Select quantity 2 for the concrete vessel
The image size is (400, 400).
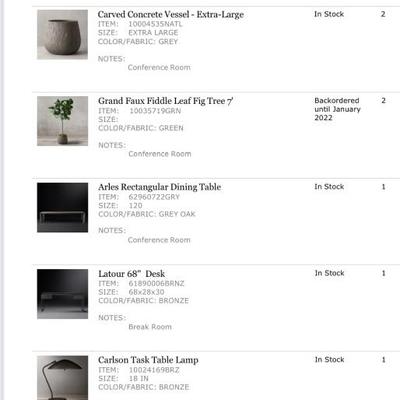383,14
